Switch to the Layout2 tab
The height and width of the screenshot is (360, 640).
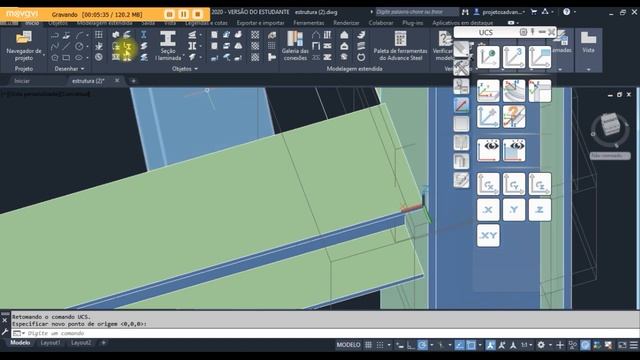coord(81,343)
